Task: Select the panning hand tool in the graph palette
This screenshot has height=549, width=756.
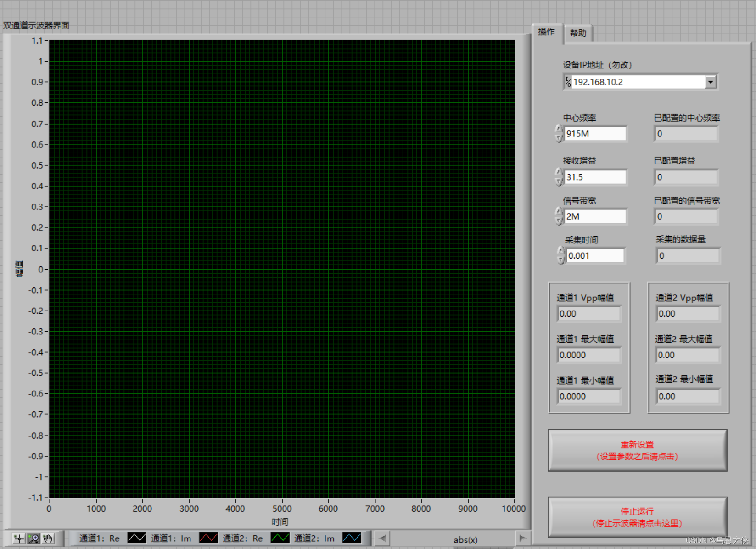Action: click(x=47, y=538)
